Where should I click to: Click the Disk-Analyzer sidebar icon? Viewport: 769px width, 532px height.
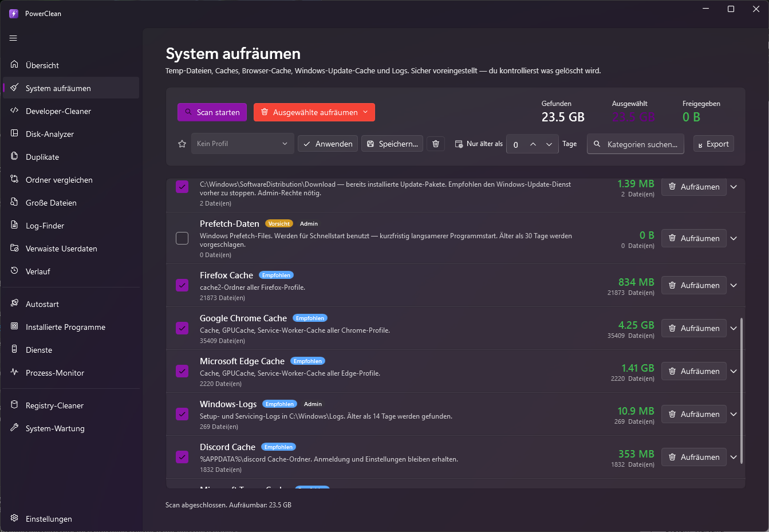(14, 133)
